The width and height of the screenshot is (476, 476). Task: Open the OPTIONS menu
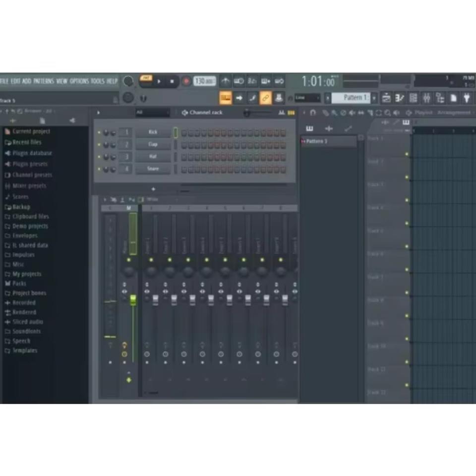click(79, 81)
